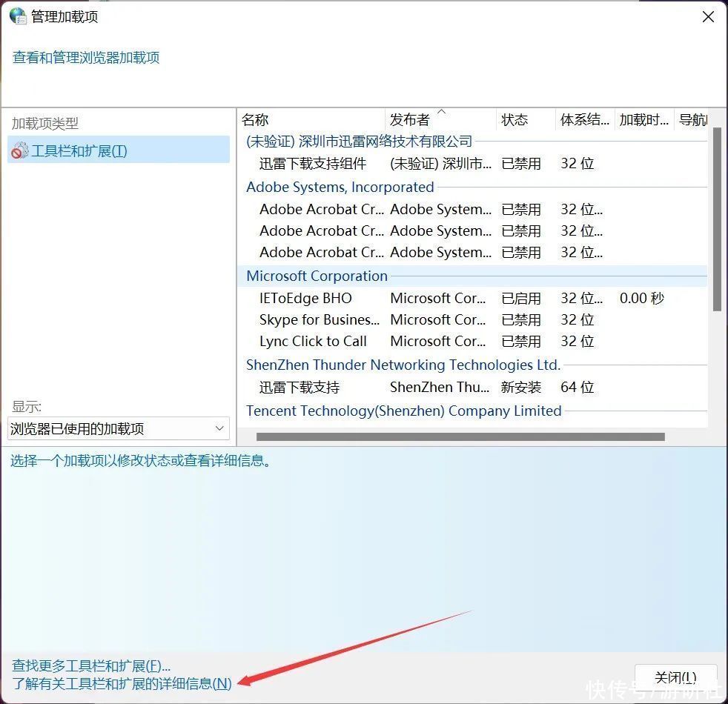Click the 体系结... column header
Image resolution: width=728 pixels, height=704 pixels.
[584, 120]
